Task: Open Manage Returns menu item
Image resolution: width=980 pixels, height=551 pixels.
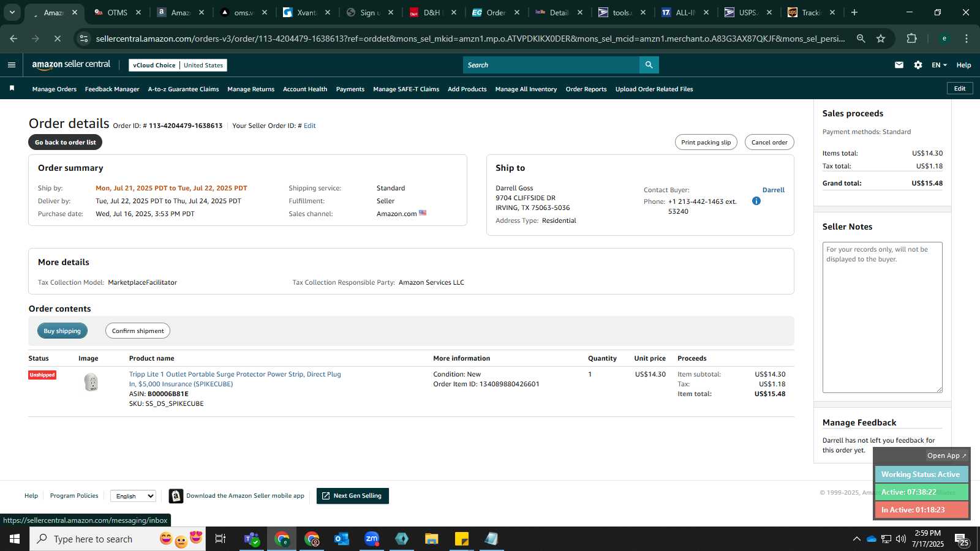Action: pos(251,89)
